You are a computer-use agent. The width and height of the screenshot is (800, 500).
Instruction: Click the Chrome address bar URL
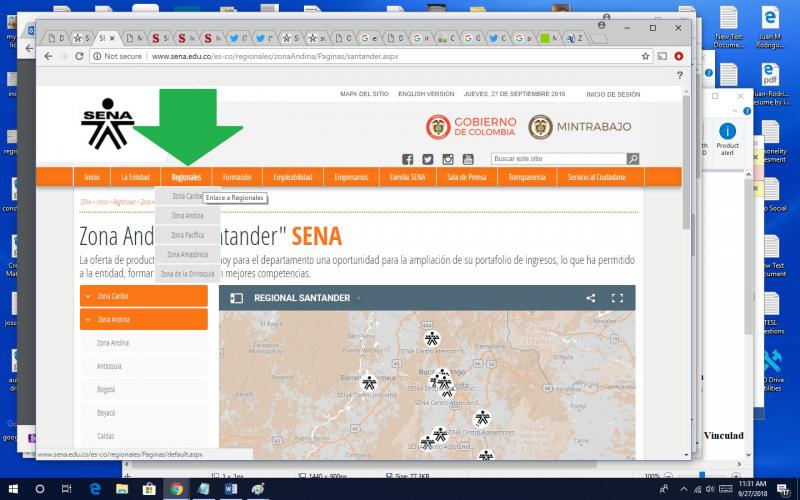[275, 56]
